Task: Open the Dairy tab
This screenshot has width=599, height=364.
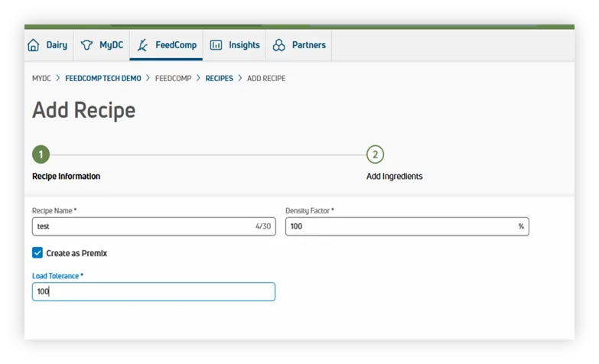Action: [49, 45]
